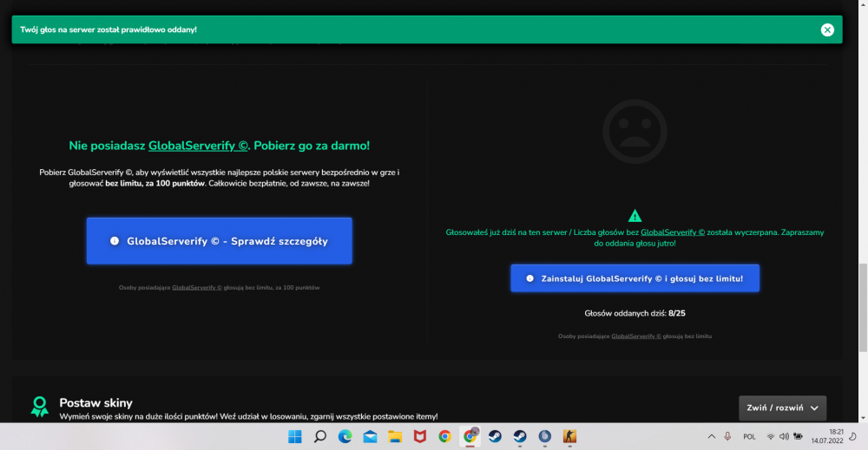Switch input language POL indicator

pyautogui.click(x=749, y=437)
